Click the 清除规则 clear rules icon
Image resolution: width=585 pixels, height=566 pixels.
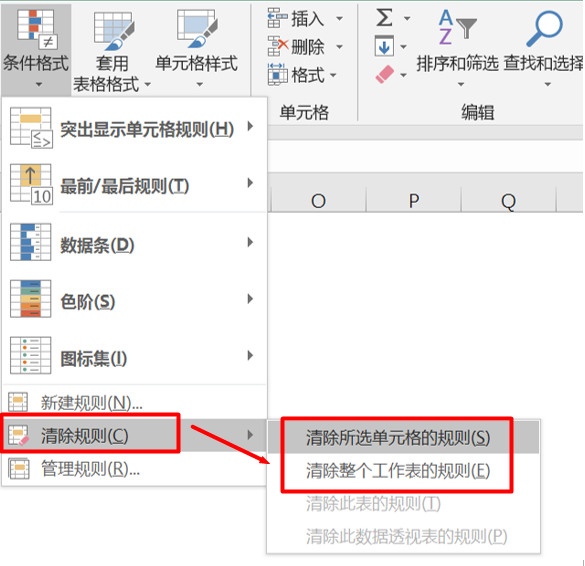18,435
